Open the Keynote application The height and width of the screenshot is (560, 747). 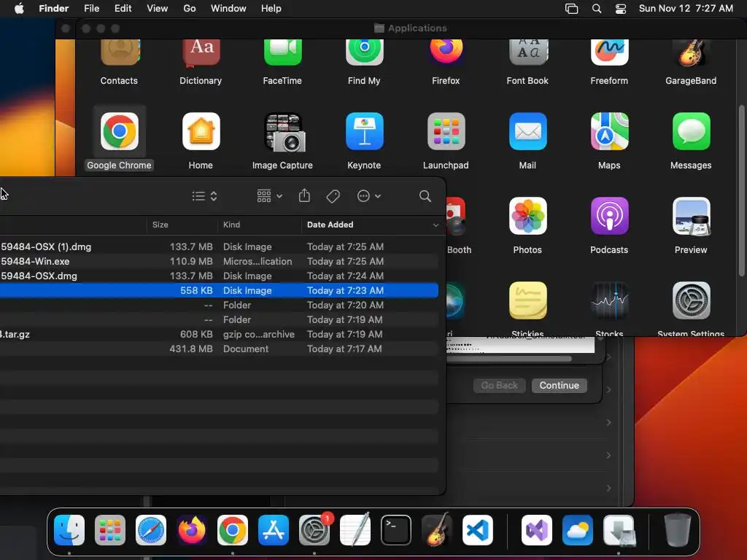coord(365,131)
